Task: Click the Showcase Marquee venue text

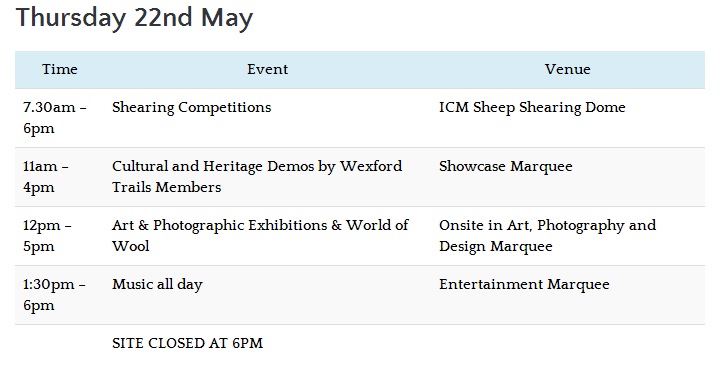Action: pyautogui.click(x=506, y=167)
